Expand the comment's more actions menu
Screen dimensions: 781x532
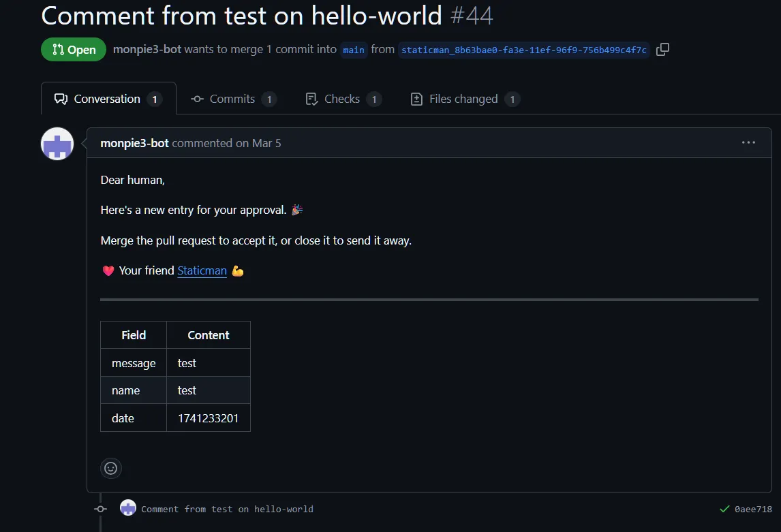[x=748, y=142]
